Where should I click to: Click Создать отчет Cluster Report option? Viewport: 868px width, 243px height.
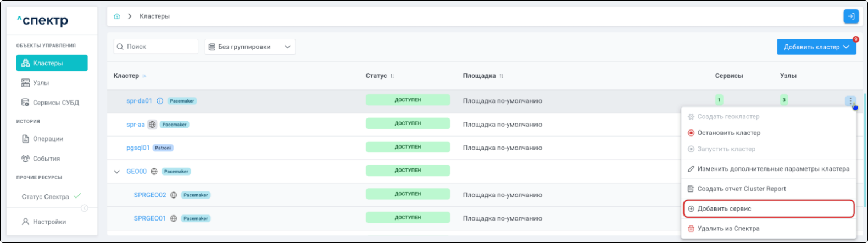tap(741, 189)
